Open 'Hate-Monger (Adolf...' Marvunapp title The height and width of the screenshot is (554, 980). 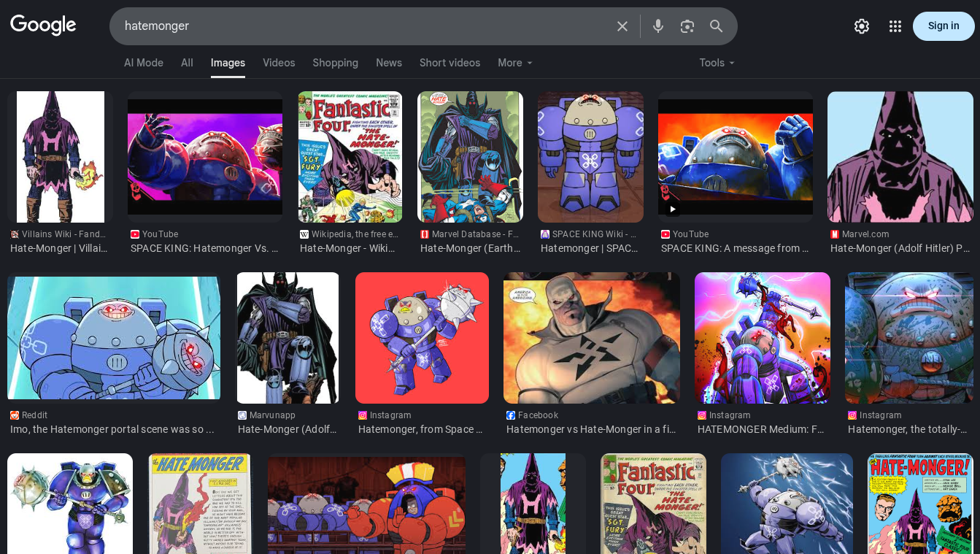pyautogui.click(x=288, y=429)
